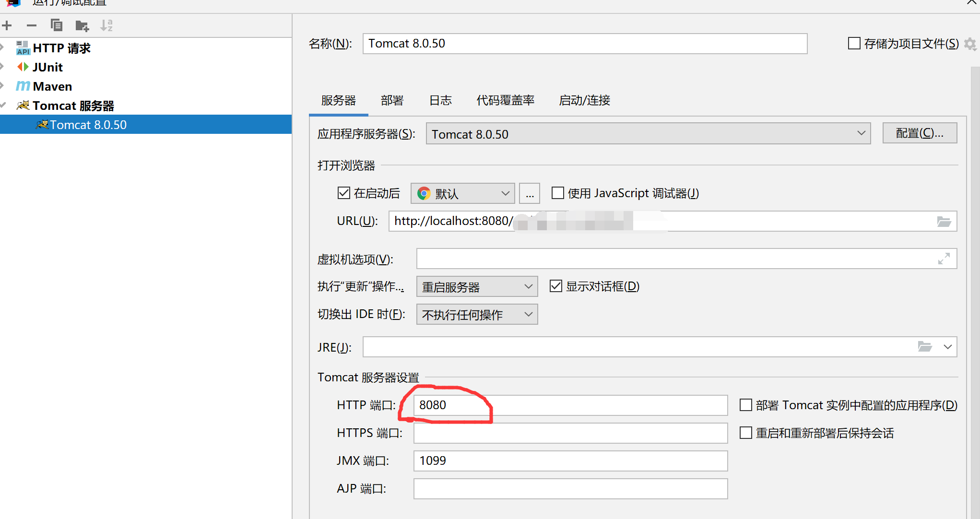The width and height of the screenshot is (980, 519).
Task: Click the ... browser browse button
Action: (x=530, y=193)
